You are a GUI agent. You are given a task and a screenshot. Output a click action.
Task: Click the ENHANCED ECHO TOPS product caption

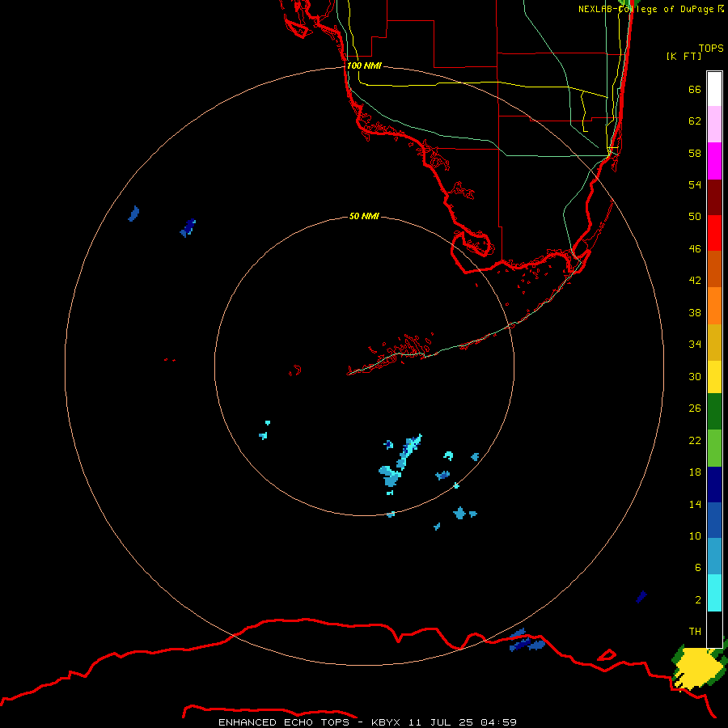284,722
